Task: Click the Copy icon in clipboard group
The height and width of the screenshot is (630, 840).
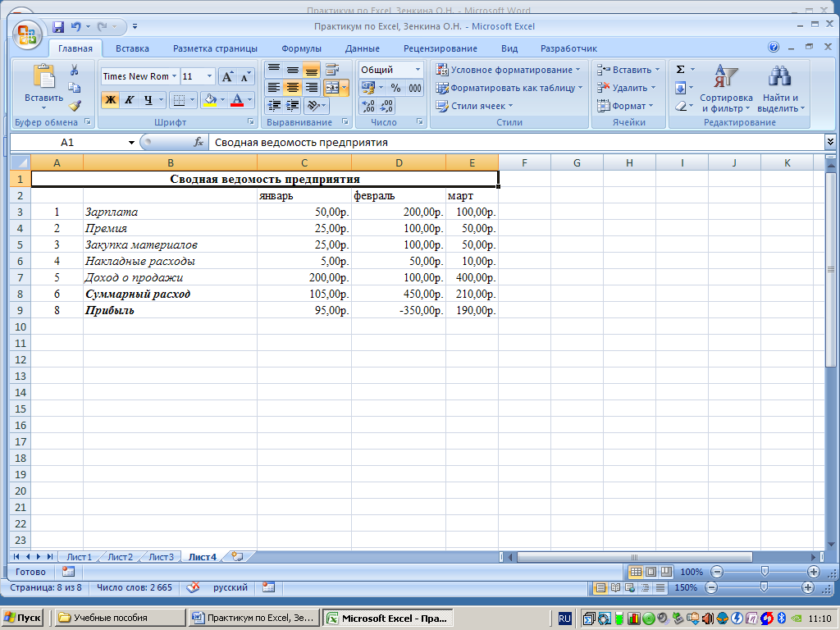Action: pyautogui.click(x=75, y=88)
